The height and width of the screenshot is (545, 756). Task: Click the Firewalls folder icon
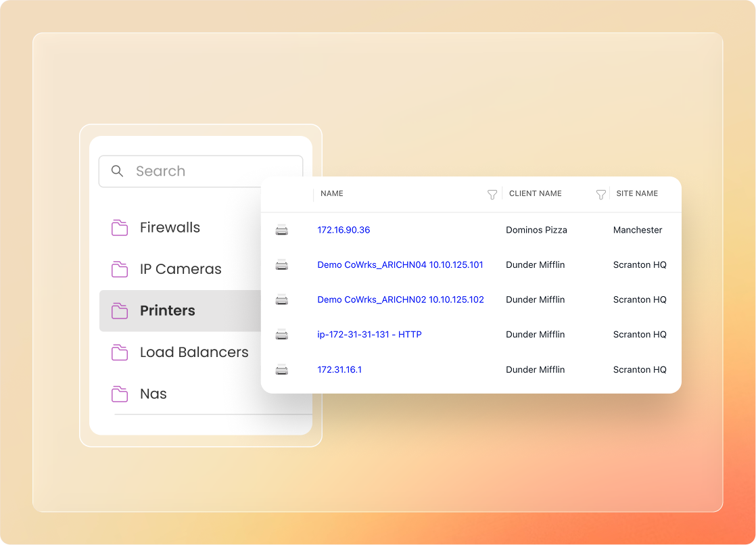click(120, 228)
